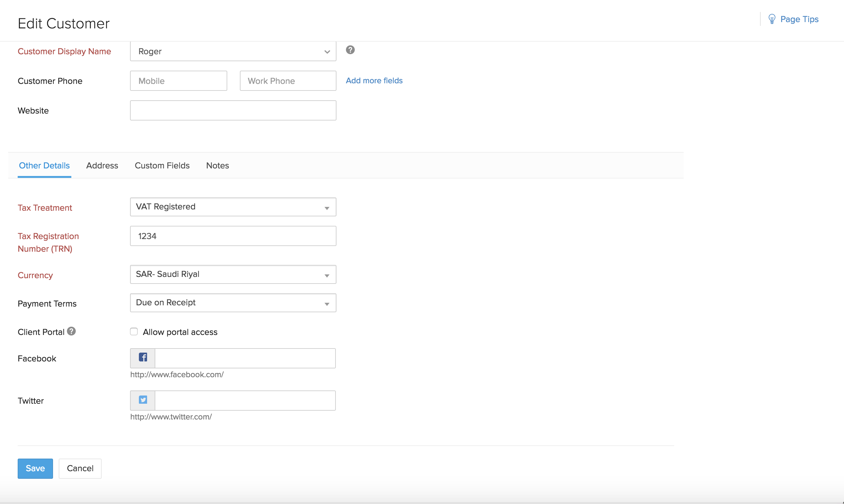Screen dimensions: 844x504
Task: Click the Cancel button
Action: coord(80,468)
